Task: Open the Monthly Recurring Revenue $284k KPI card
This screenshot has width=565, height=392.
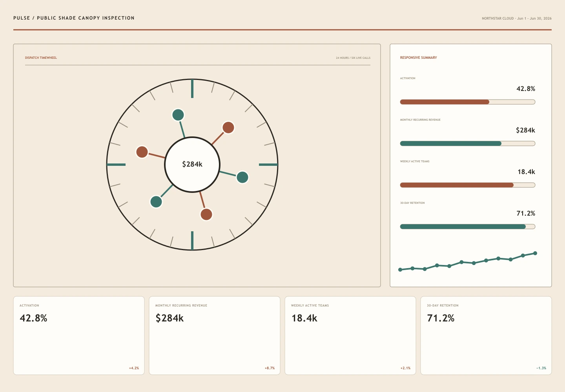Action: coord(215,336)
